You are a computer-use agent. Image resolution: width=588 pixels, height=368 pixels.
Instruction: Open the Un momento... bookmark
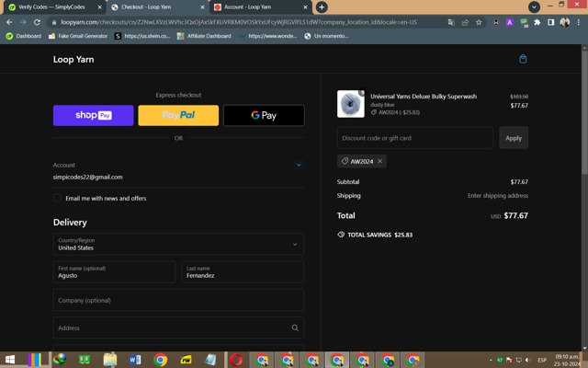[x=326, y=36]
